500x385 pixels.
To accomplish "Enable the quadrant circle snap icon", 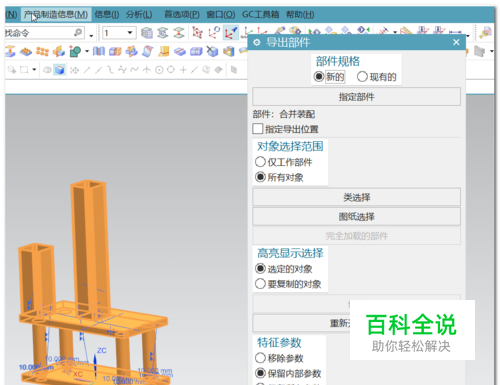I will click(x=171, y=70).
